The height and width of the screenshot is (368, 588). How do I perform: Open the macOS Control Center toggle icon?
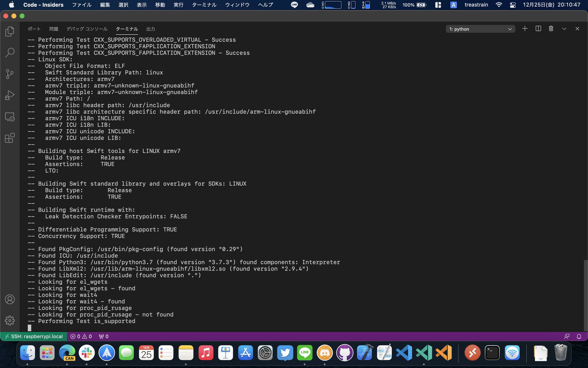pyautogui.click(x=513, y=5)
